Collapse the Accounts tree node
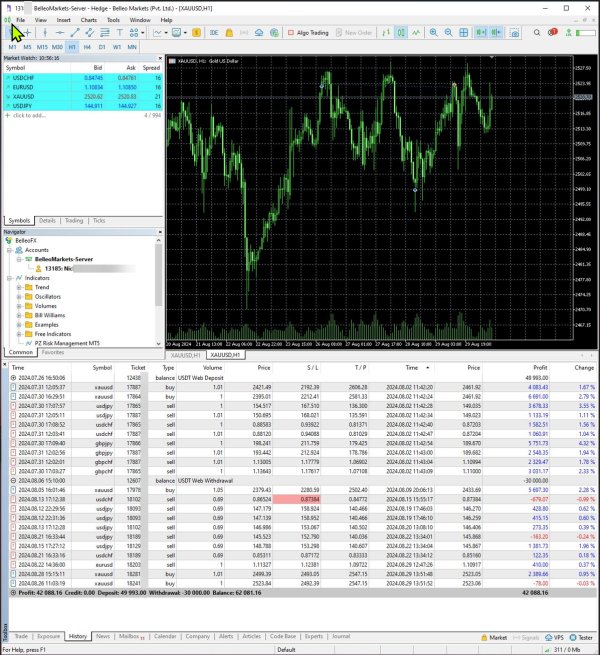The image size is (600, 655). [9, 250]
